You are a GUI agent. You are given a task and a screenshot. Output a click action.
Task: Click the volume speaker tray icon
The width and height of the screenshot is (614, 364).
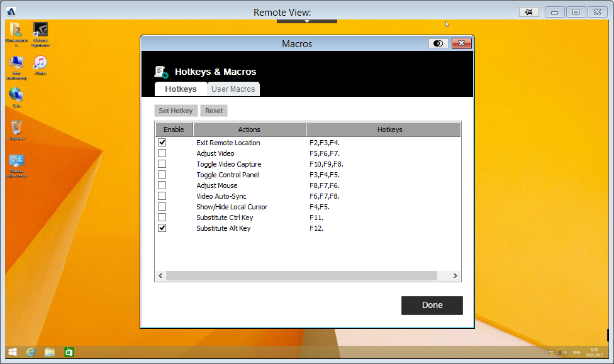tap(566, 352)
